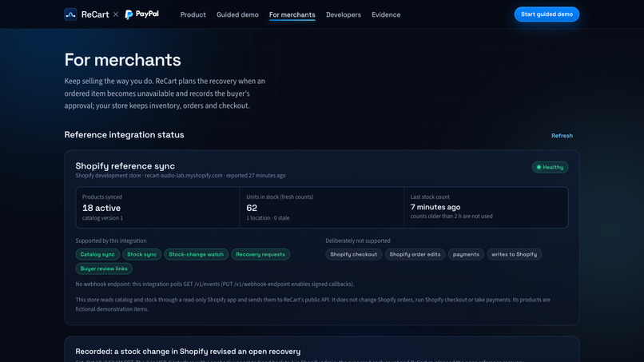644x362 pixels.
Task: Select the For merchants nav tab
Action: (x=292, y=15)
